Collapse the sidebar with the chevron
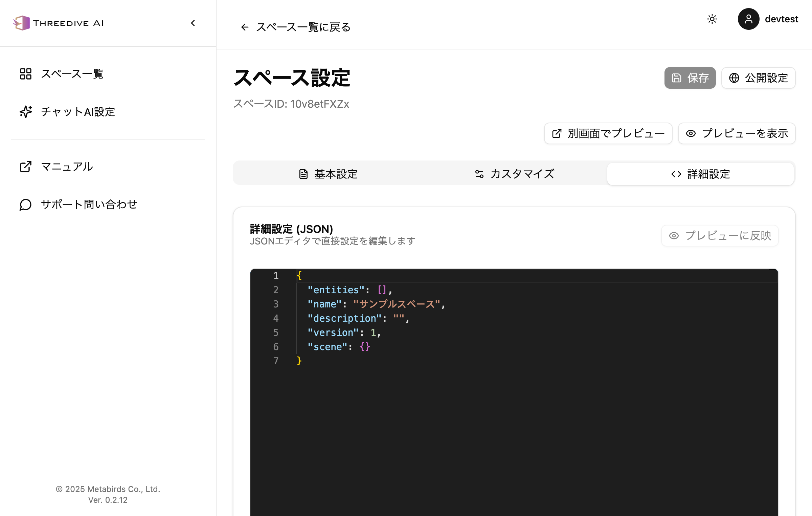Viewport: 812px width, 516px height. 193,23
